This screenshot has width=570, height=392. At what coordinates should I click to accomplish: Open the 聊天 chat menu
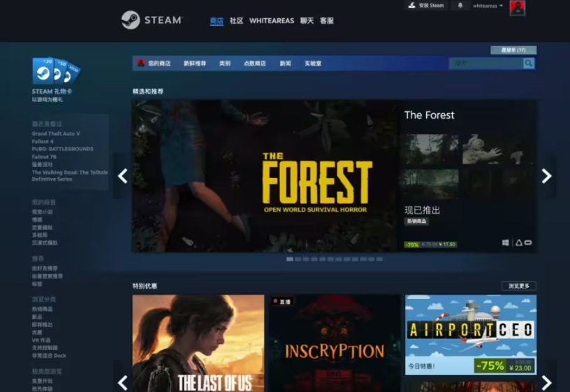click(x=307, y=21)
